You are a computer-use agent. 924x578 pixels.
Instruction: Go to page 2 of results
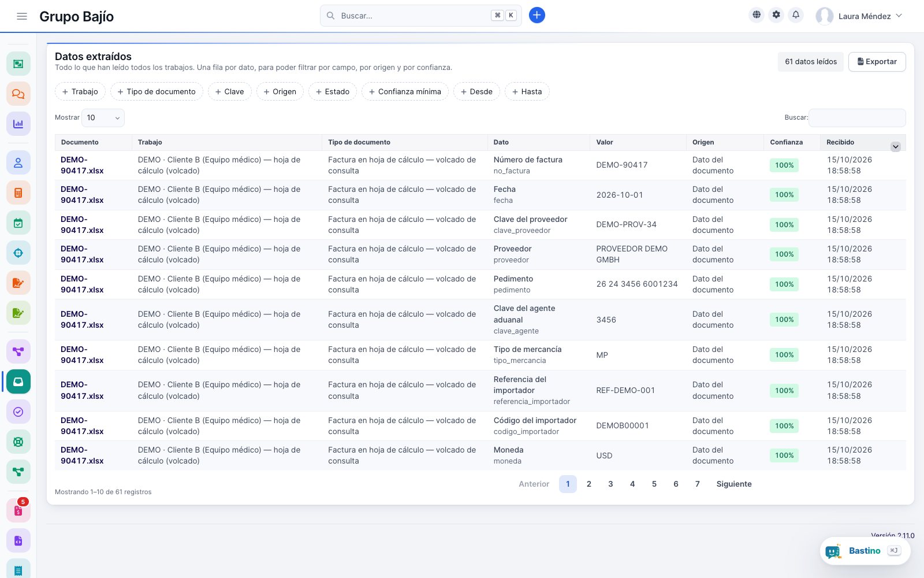click(x=589, y=484)
